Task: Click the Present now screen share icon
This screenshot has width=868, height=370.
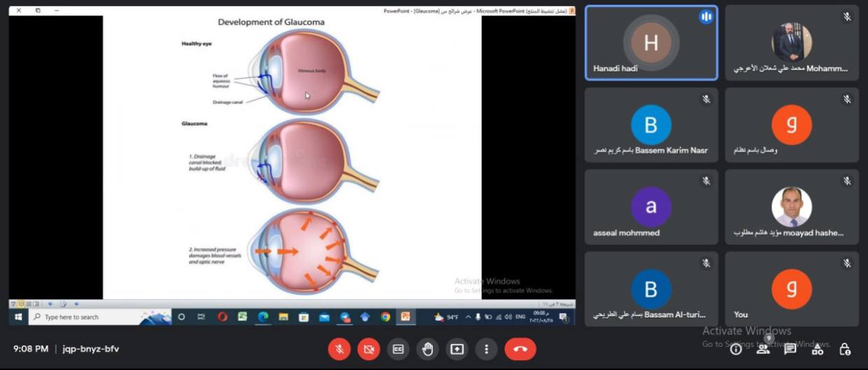Action: tap(457, 349)
